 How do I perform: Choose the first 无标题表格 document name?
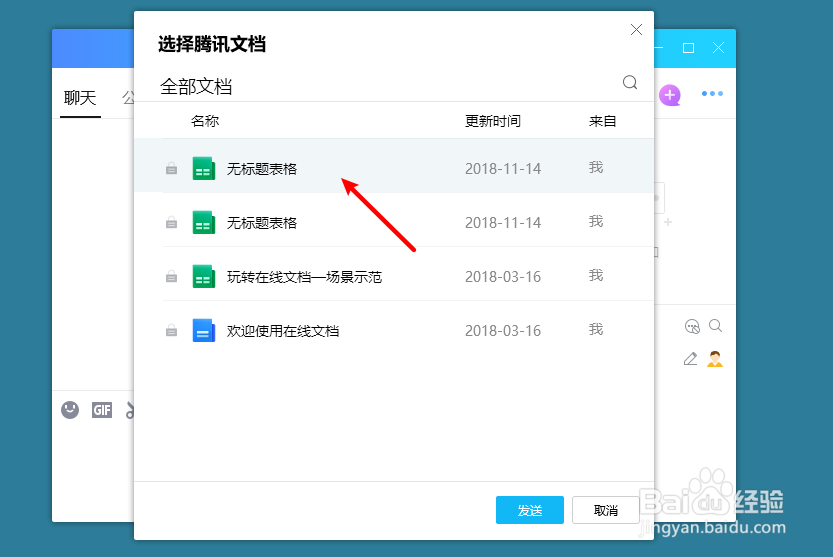point(262,169)
